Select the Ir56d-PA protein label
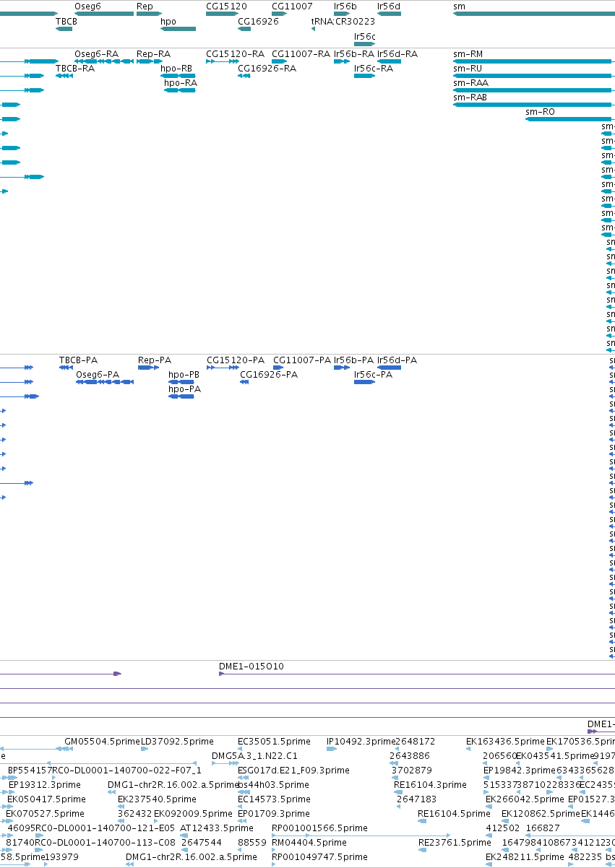 pyautogui.click(x=397, y=360)
